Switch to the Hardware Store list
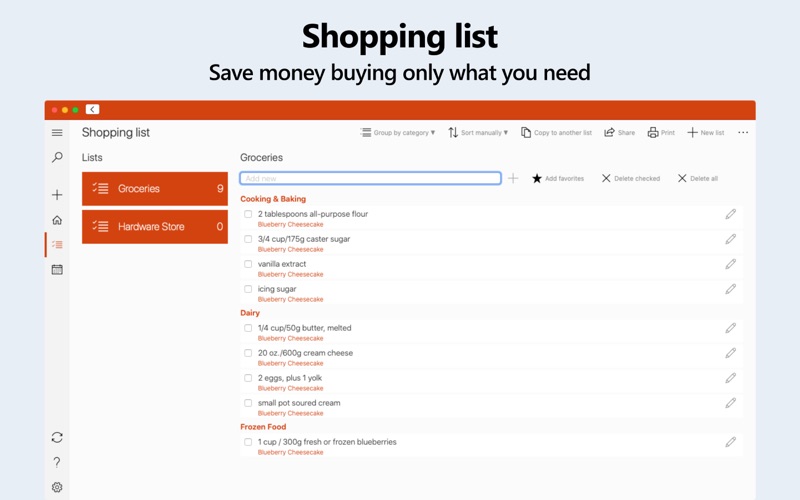The image size is (800, 500). (155, 227)
